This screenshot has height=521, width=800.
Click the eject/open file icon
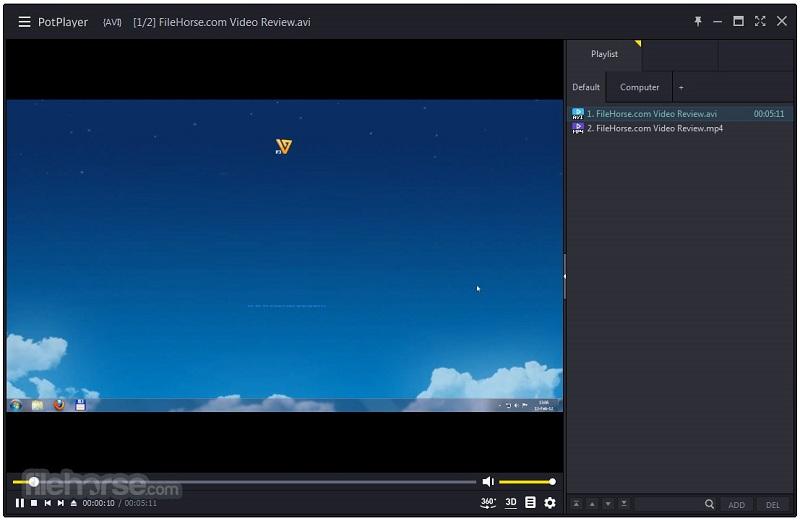tap(73, 503)
